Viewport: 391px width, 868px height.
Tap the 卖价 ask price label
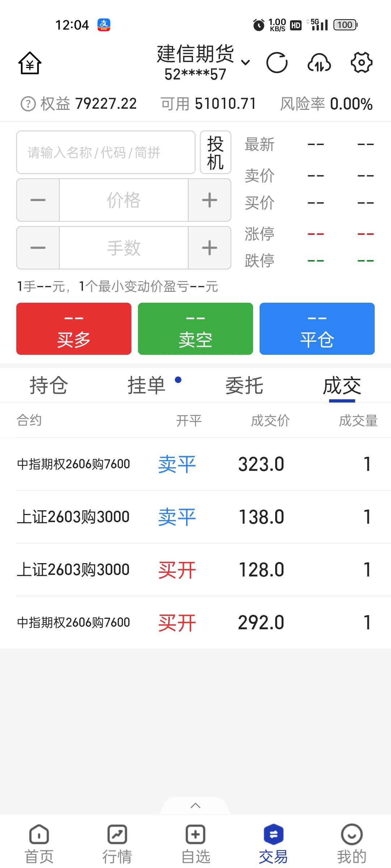tap(260, 176)
